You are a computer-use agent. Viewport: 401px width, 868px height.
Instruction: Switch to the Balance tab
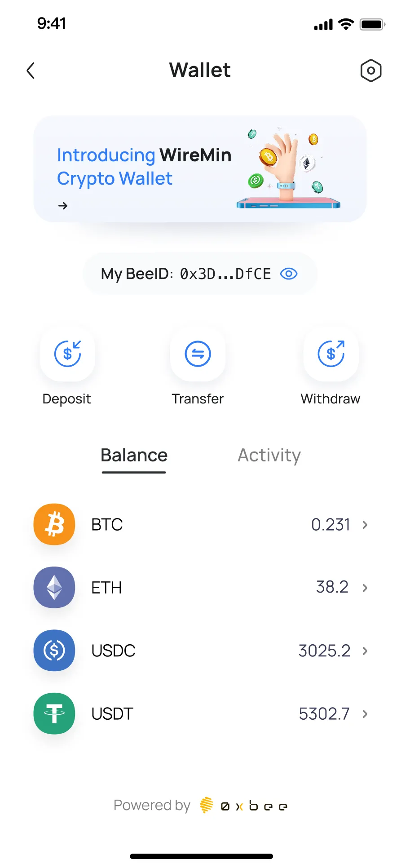[x=134, y=456]
